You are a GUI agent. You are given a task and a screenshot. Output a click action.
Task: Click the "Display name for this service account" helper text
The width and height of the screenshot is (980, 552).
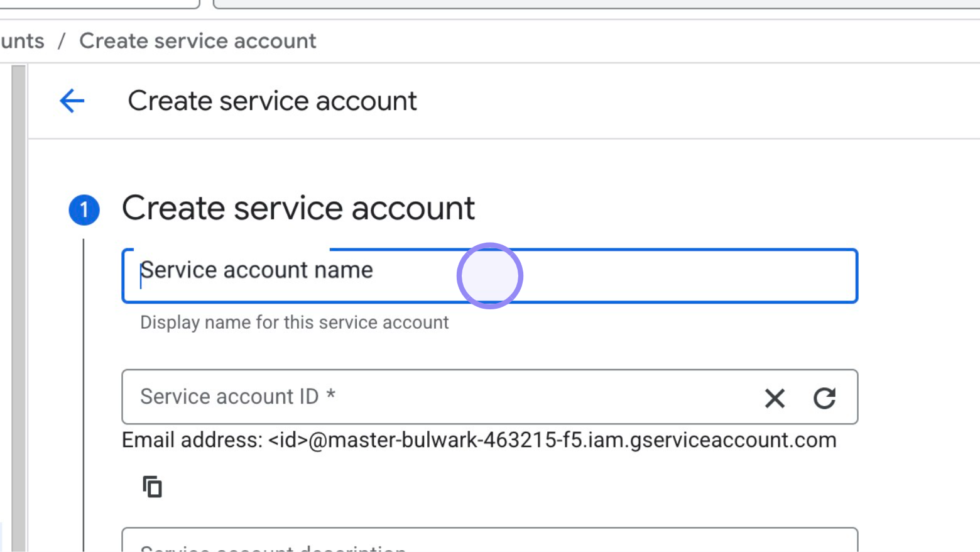[293, 323]
